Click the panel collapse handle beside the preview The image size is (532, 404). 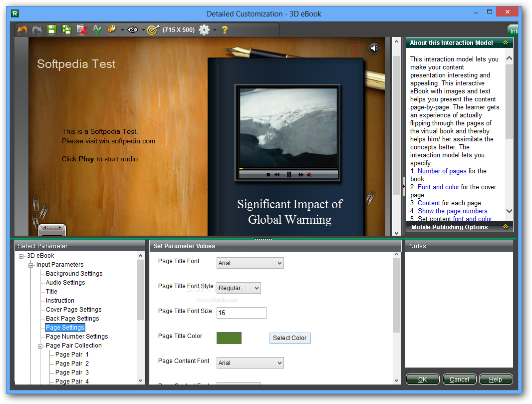(x=403, y=186)
